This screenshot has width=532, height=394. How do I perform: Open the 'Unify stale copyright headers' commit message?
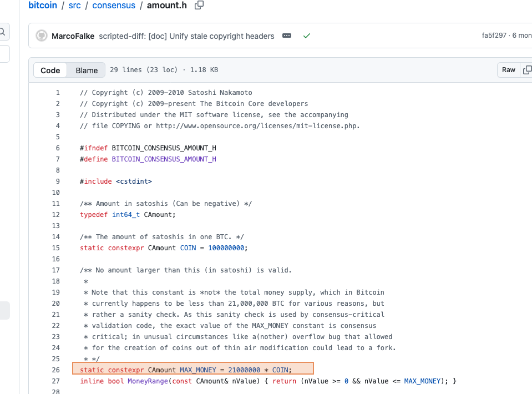tap(186, 36)
